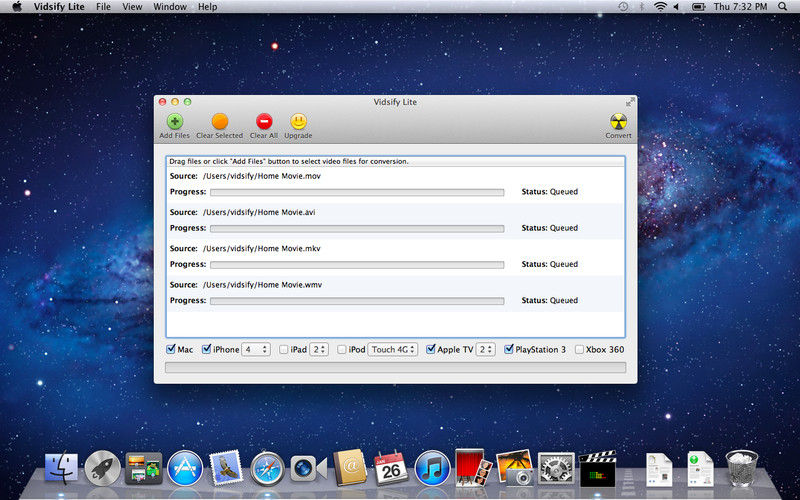
Task: Launch iTunes from the dock
Action: point(433,468)
